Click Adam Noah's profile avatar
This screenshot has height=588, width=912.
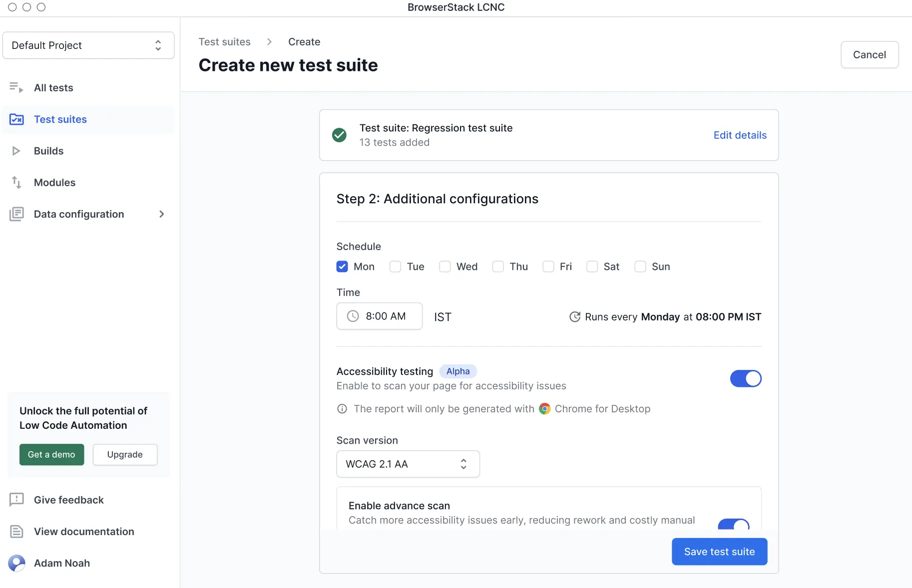click(16, 563)
